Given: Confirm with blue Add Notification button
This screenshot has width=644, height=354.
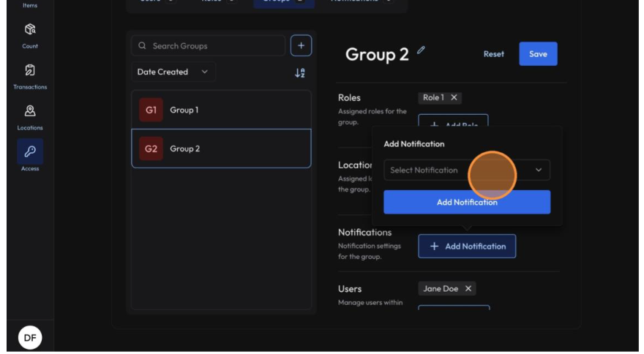Looking at the screenshot, I should (x=467, y=202).
